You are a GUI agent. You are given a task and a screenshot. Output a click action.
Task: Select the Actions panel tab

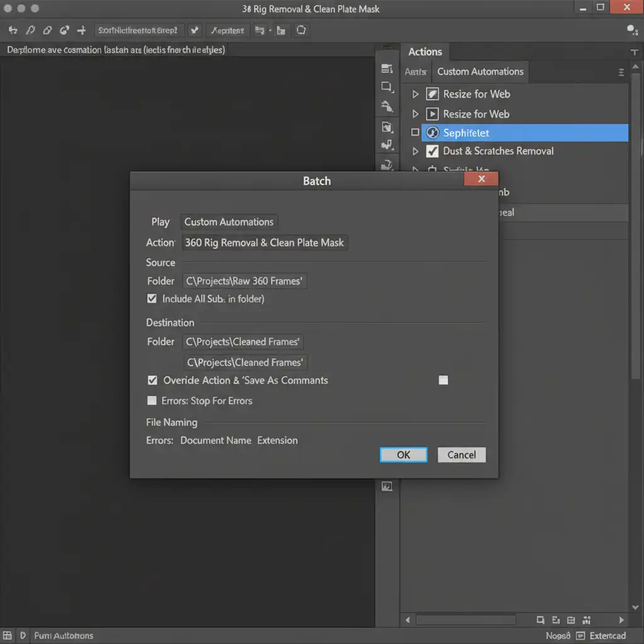425,52
